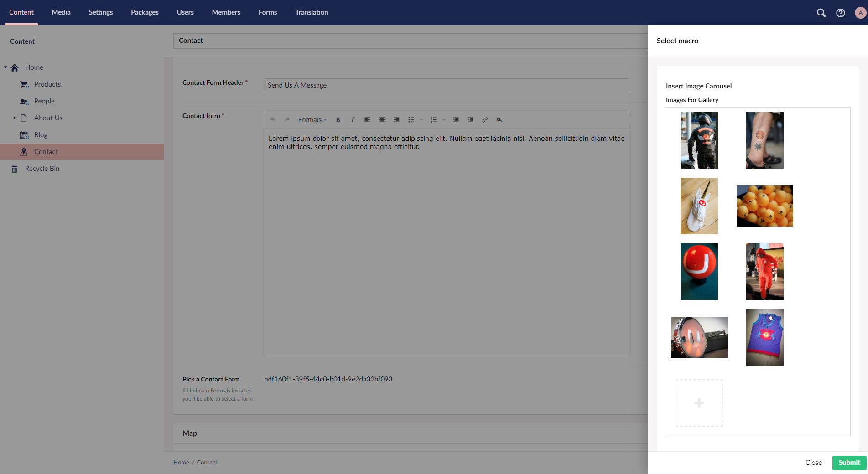This screenshot has height=474, width=868.
Task: Click the decrease indent icon
Action: click(456, 120)
